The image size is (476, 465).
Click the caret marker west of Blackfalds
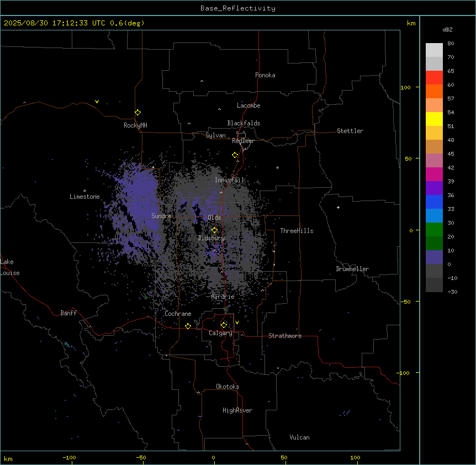coord(189,124)
